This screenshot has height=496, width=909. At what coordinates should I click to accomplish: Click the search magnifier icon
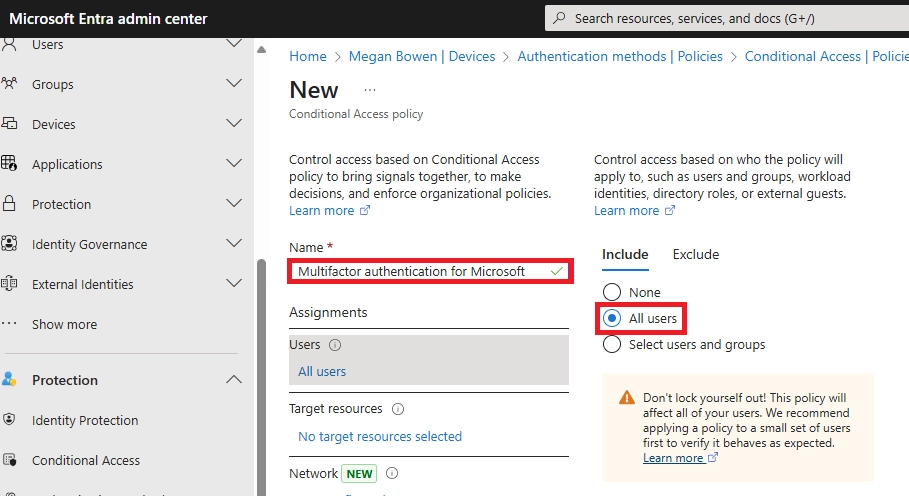(559, 18)
